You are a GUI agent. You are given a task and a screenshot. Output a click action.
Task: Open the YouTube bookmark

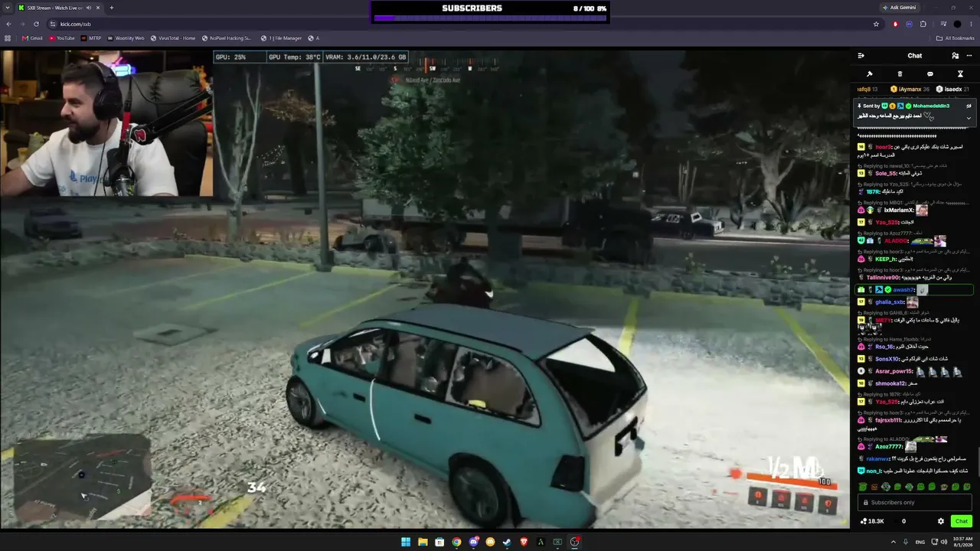pos(61,38)
